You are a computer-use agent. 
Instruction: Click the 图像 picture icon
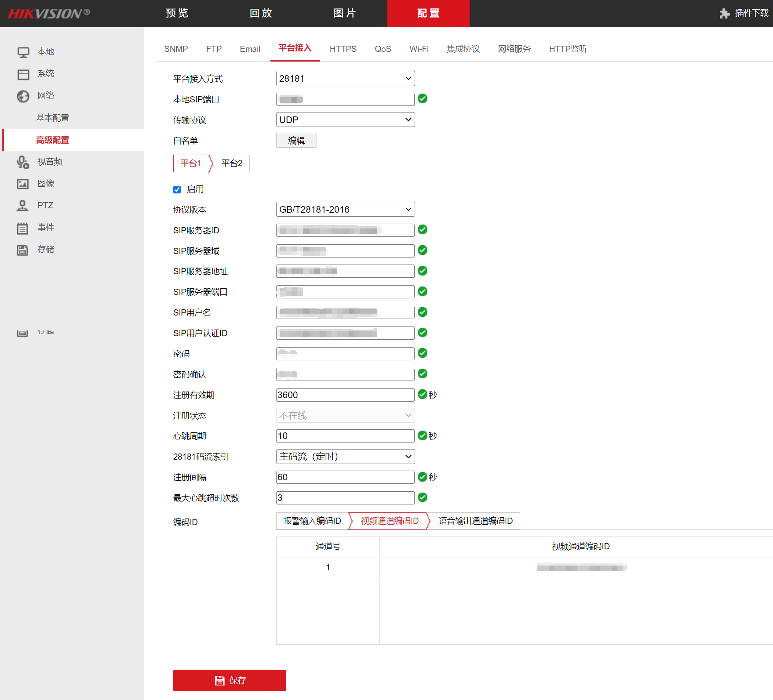click(x=23, y=184)
